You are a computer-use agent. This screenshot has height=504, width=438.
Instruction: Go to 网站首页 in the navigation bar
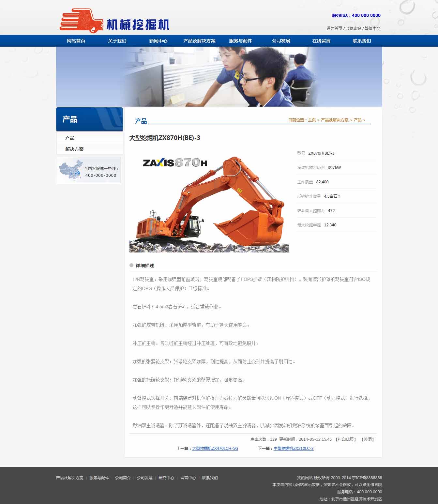[x=76, y=41]
